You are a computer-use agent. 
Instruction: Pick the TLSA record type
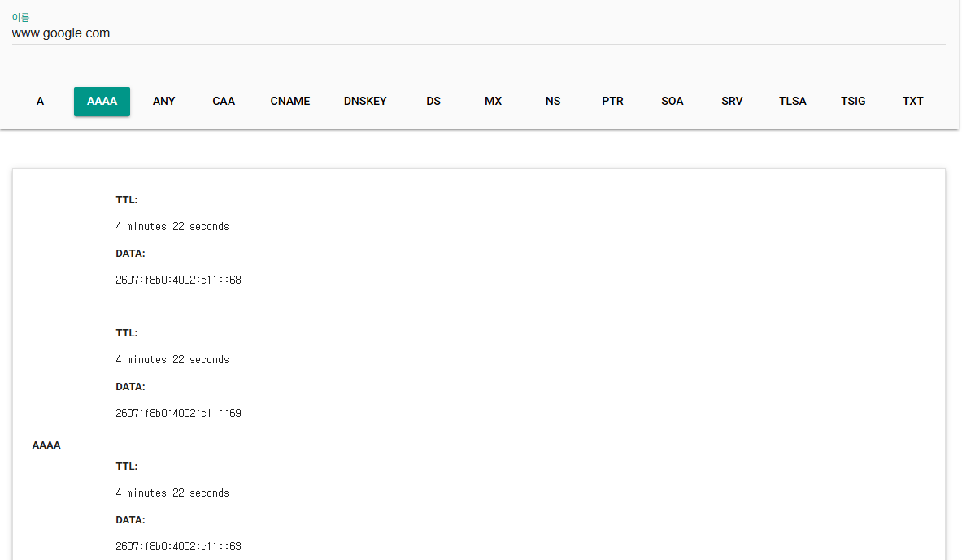point(793,102)
